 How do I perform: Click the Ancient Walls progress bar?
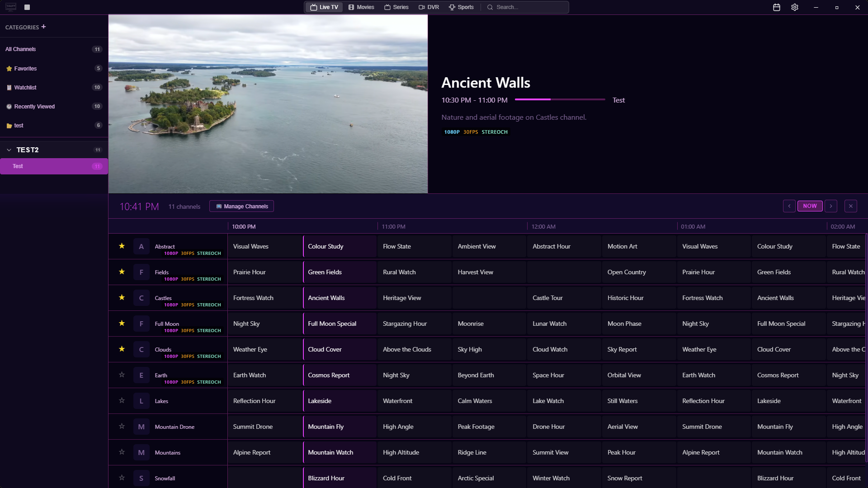(x=560, y=99)
